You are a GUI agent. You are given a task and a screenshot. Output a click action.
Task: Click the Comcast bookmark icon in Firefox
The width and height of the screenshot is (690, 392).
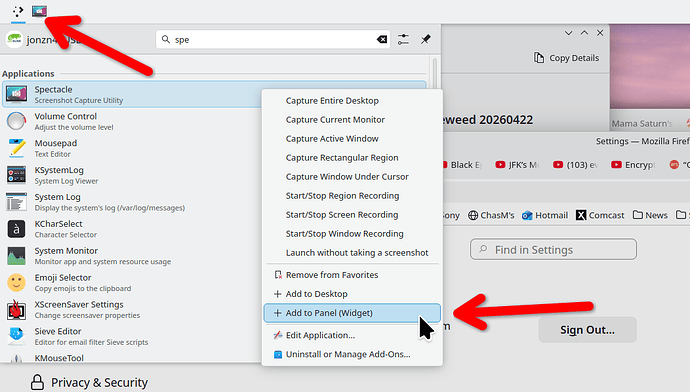pos(581,215)
